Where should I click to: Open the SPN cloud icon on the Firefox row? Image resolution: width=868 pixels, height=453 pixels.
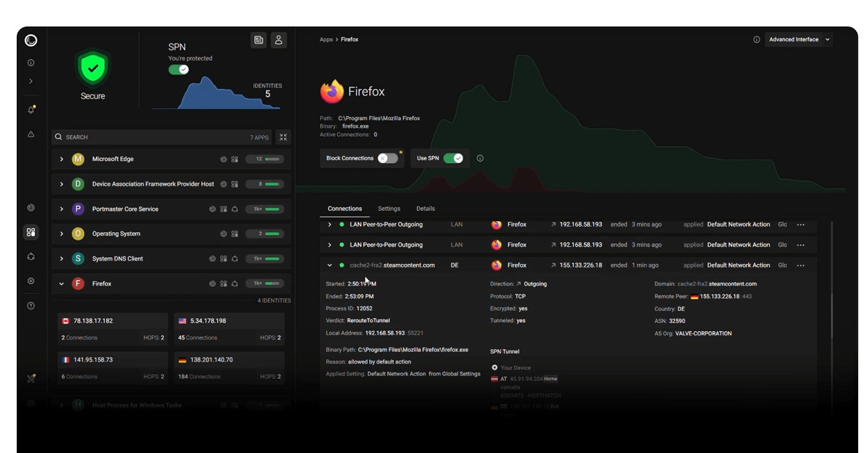[x=235, y=283]
